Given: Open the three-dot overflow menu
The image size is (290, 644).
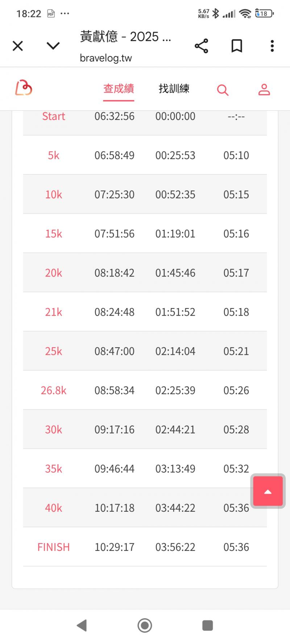Looking at the screenshot, I should pos(272,46).
